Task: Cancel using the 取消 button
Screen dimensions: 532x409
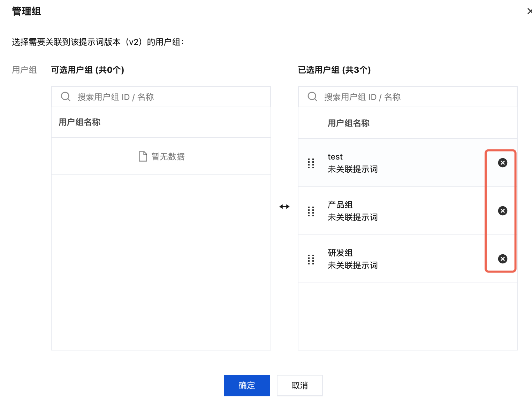Action: pyautogui.click(x=300, y=385)
